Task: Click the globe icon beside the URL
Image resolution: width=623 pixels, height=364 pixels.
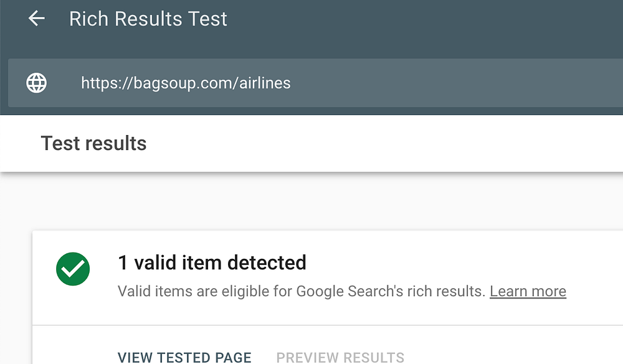Action: coord(37,83)
